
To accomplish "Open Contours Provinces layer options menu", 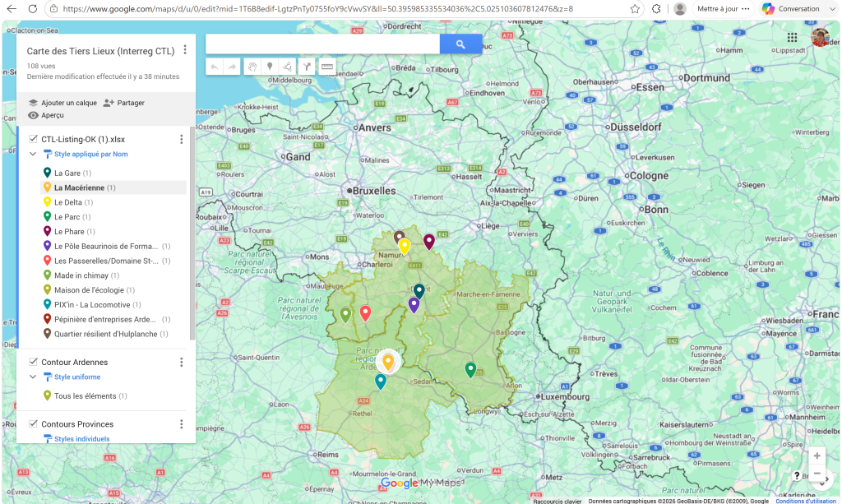I will point(182,424).
